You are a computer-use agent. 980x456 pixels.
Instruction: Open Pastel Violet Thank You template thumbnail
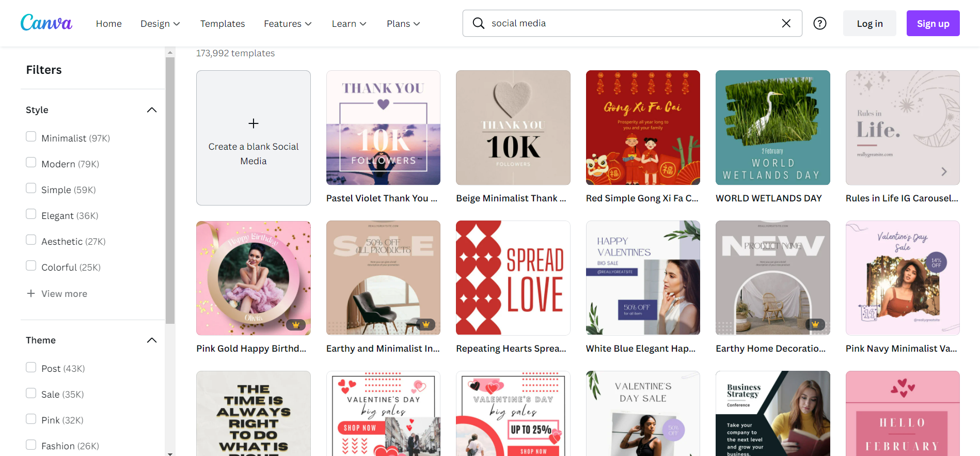pos(383,128)
